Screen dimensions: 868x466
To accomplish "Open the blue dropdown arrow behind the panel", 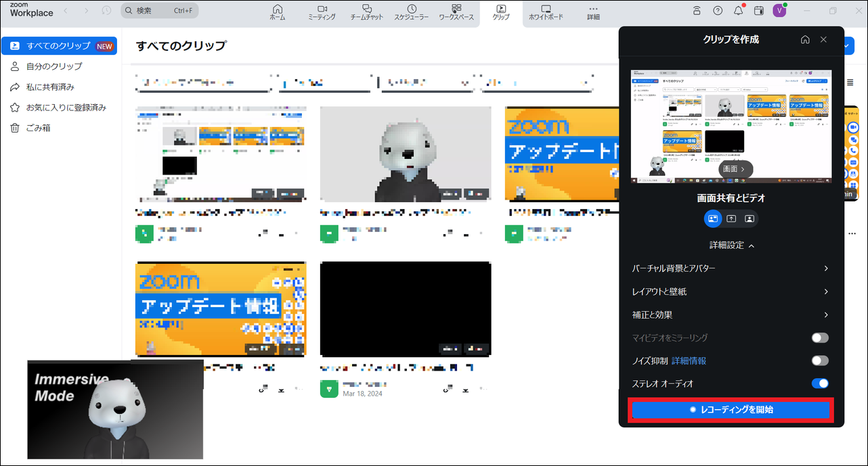I will pyautogui.click(x=850, y=45).
